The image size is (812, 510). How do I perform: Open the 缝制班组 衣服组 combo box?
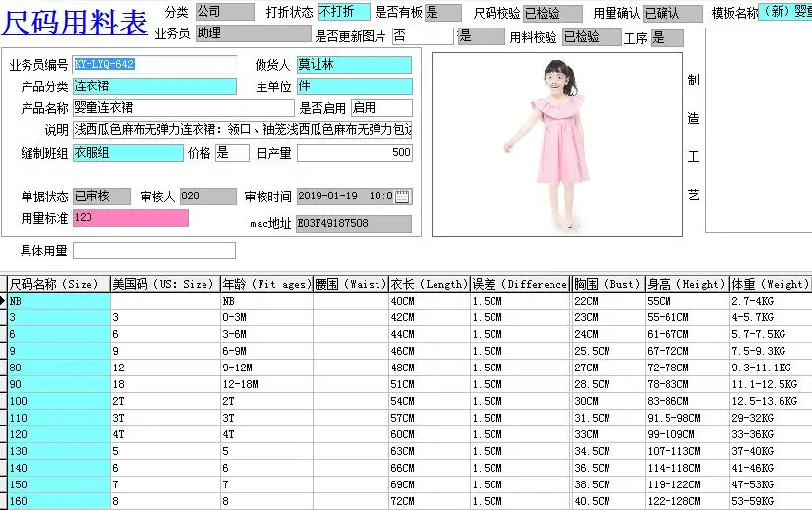128,152
